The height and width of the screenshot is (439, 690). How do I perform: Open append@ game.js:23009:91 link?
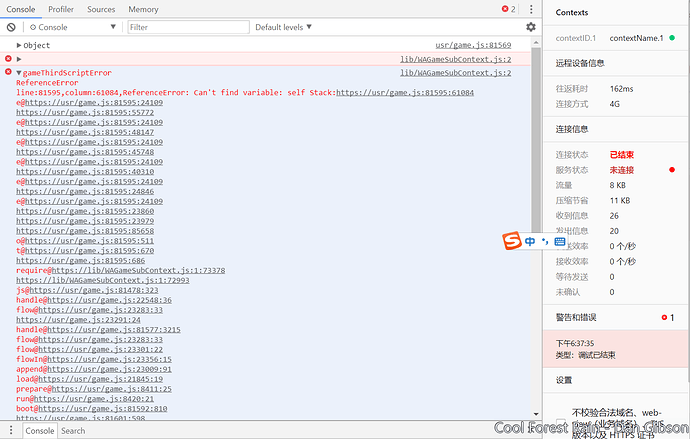pos(109,369)
